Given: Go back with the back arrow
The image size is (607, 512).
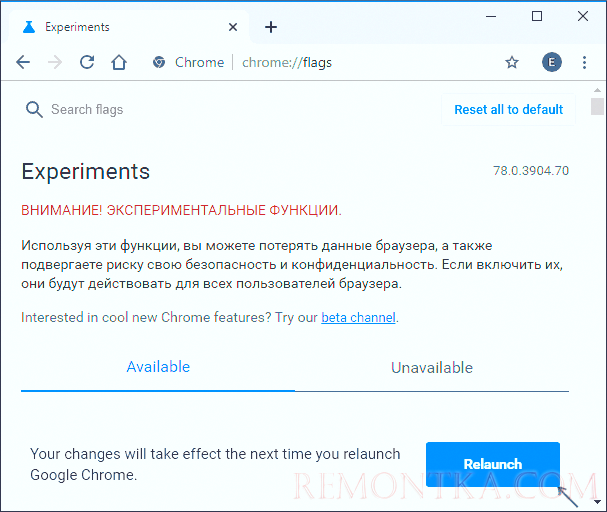Looking at the screenshot, I should (x=23, y=62).
